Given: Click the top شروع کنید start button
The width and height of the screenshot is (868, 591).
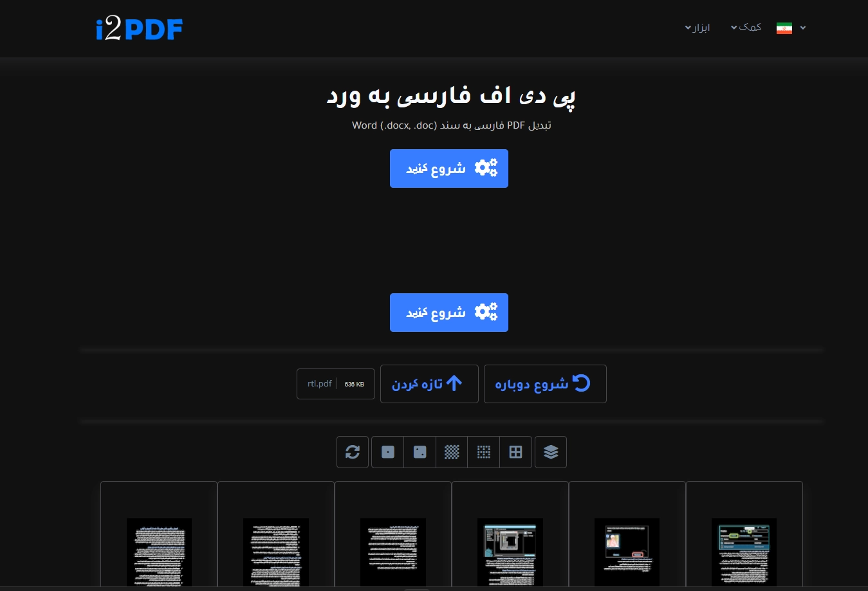Looking at the screenshot, I should 449,168.
